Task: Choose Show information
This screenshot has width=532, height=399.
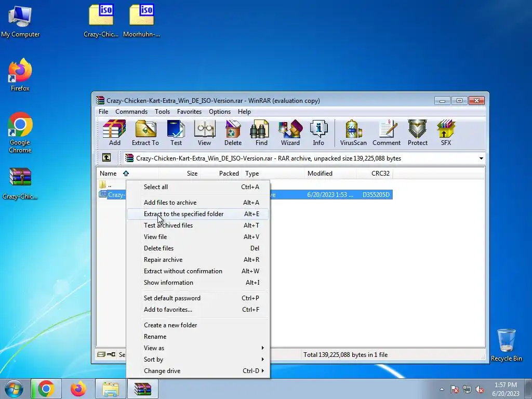Action: click(x=198, y=283)
